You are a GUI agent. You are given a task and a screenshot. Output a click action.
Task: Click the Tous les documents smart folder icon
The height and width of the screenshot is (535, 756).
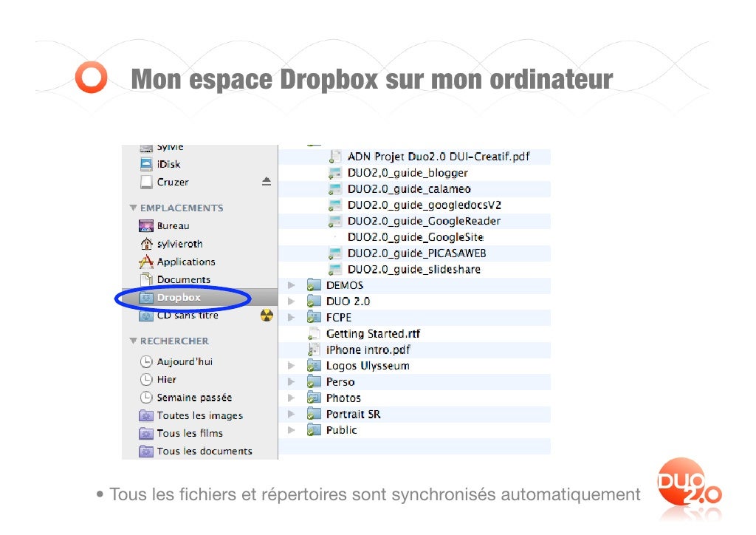[x=146, y=451]
